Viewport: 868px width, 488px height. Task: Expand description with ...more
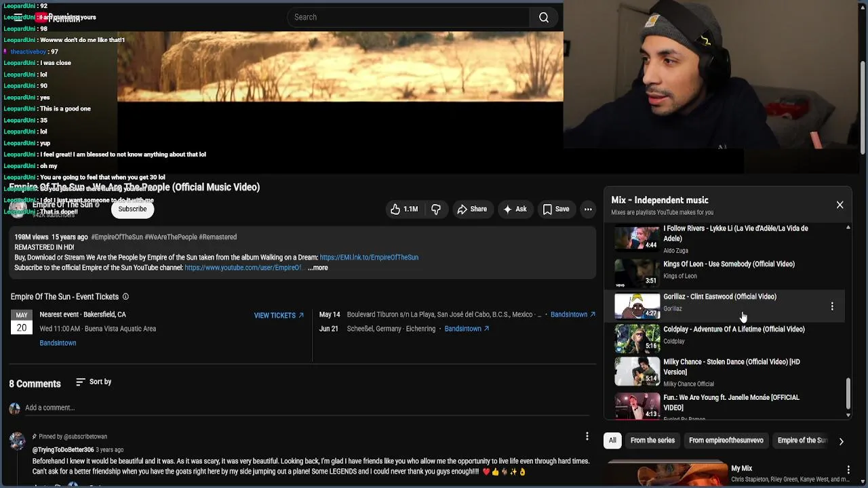317,268
